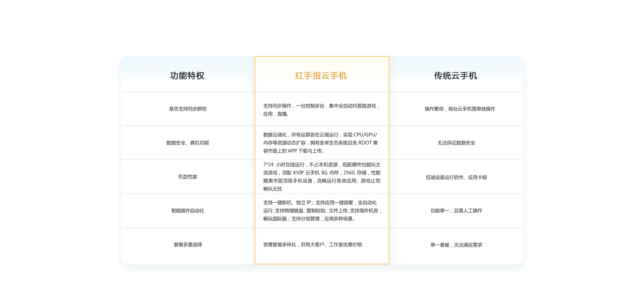Click the word ROOT in data description
Screen dimensions: 644x299
(365, 143)
